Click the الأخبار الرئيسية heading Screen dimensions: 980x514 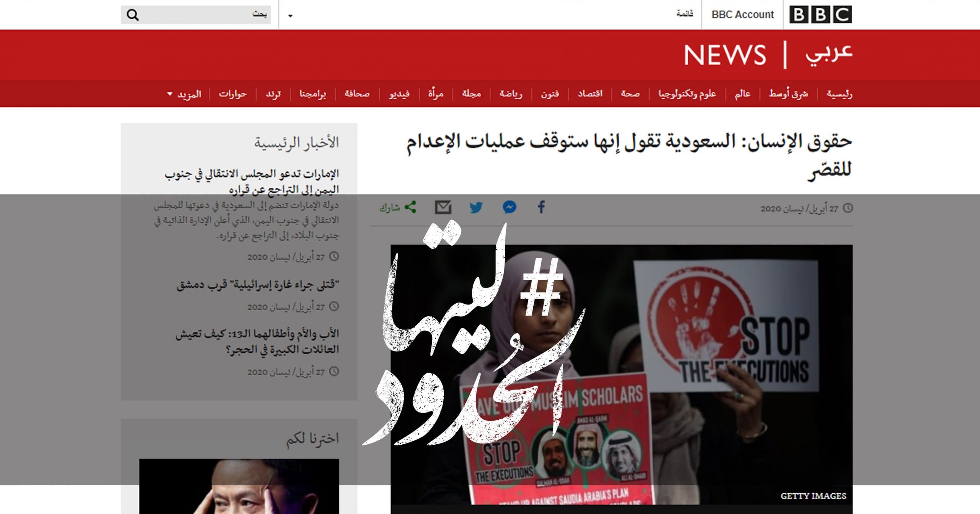pyautogui.click(x=297, y=142)
